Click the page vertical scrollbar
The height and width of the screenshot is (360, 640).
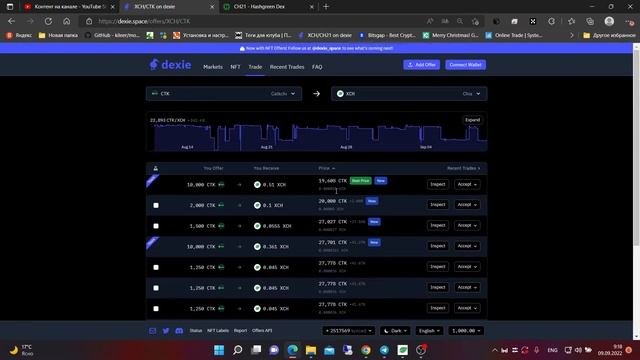[x=636, y=147]
